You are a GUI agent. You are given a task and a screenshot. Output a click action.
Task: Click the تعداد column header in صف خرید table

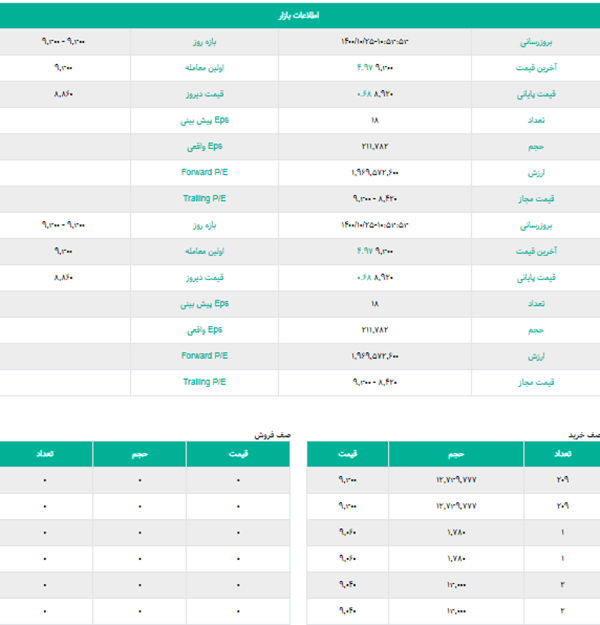coord(563,454)
